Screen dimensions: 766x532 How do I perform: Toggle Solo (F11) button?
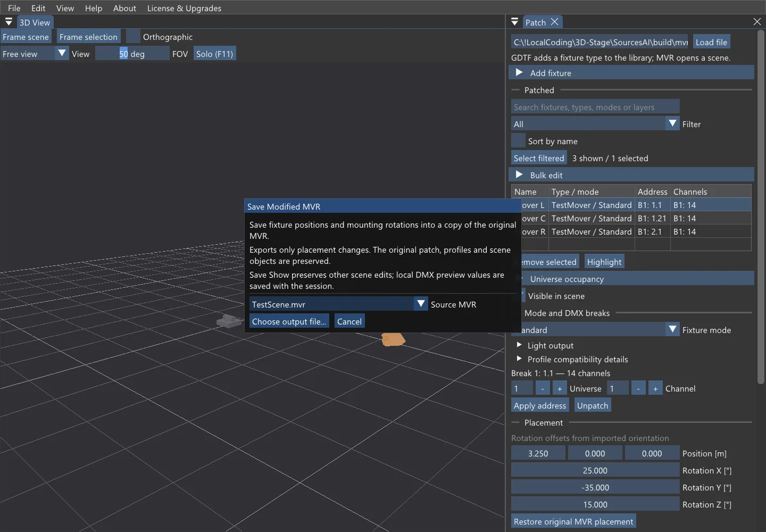tap(214, 54)
